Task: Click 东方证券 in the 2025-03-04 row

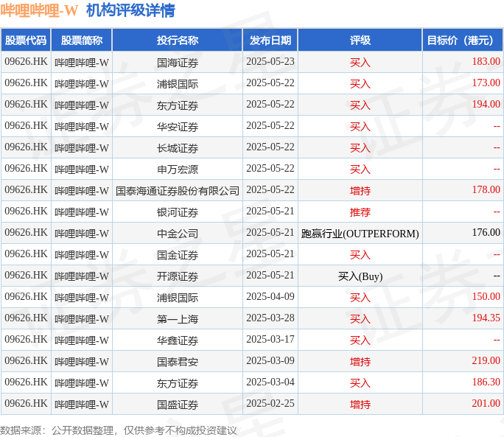Action: [x=178, y=383]
